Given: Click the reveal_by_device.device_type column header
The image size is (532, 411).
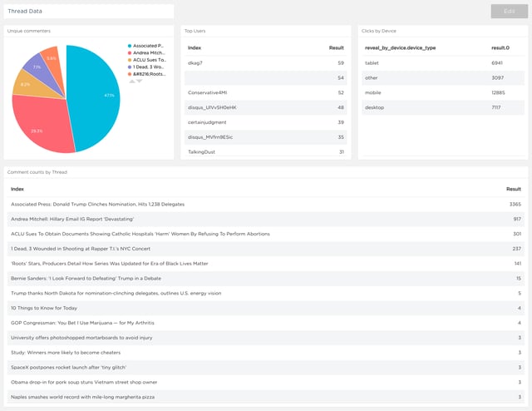Looking at the screenshot, I should point(400,48).
